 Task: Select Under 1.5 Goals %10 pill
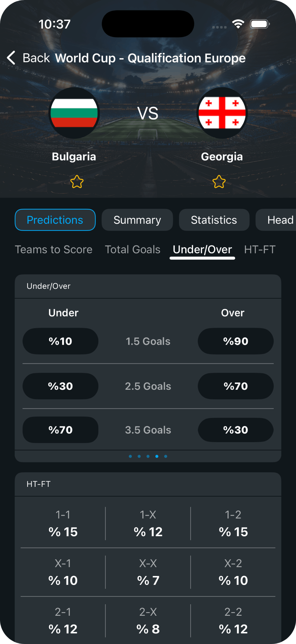tap(60, 341)
